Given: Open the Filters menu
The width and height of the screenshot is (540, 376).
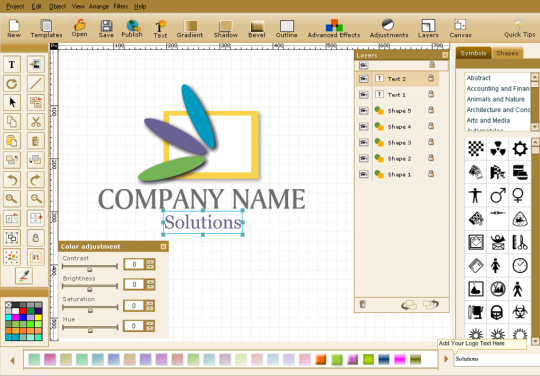Looking at the screenshot, I should (x=121, y=6).
